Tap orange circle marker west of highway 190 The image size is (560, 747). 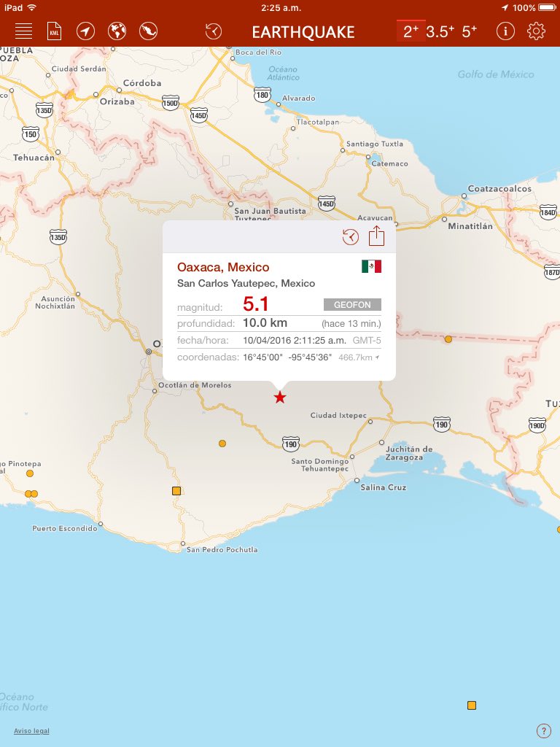tap(222, 444)
